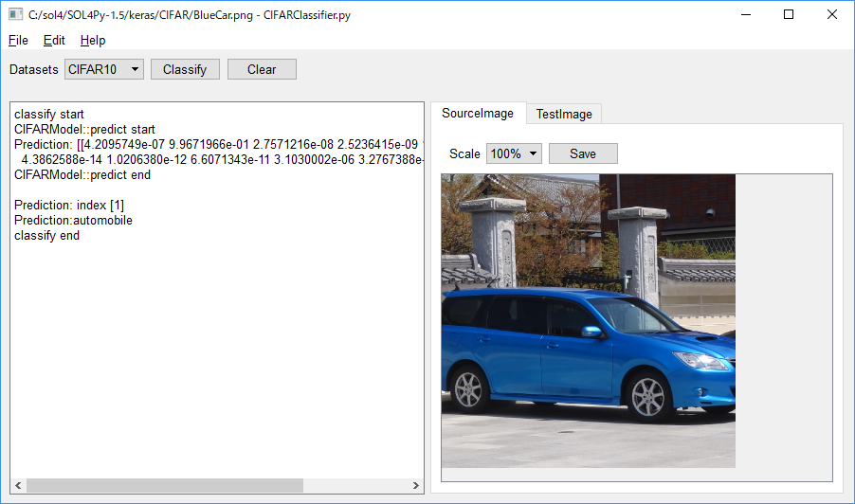Close the CIFARClassifier window

(x=832, y=15)
